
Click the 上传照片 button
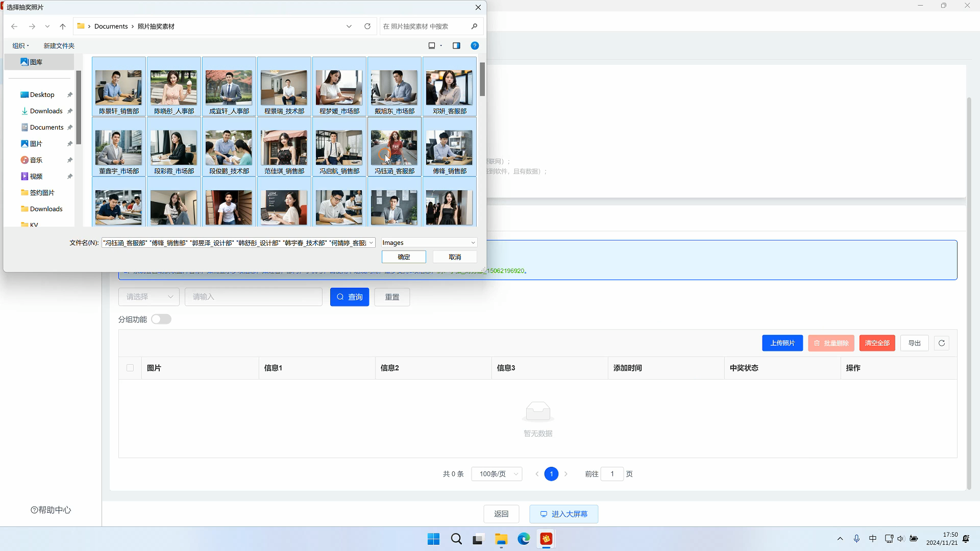point(782,343)
